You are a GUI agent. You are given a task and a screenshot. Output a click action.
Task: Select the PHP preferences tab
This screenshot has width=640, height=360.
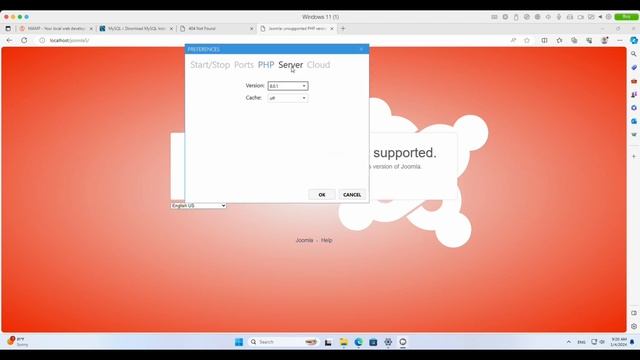(x=266, y=65)
